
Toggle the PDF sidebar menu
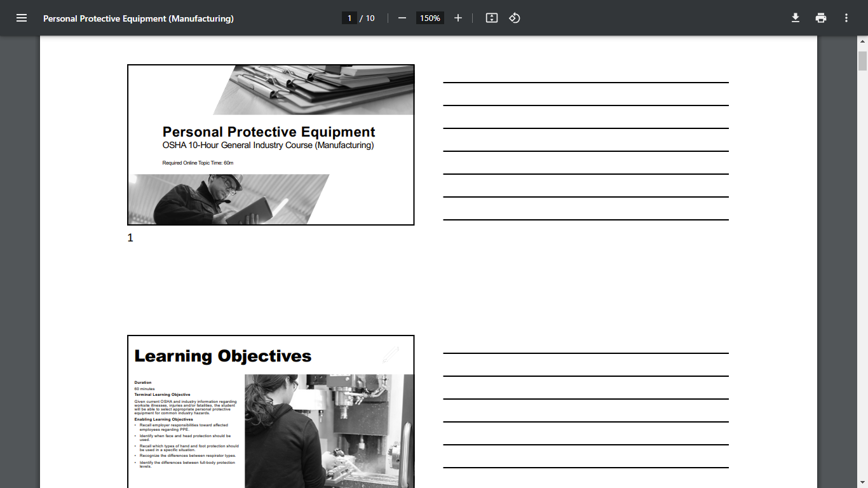tap(22, 18)
